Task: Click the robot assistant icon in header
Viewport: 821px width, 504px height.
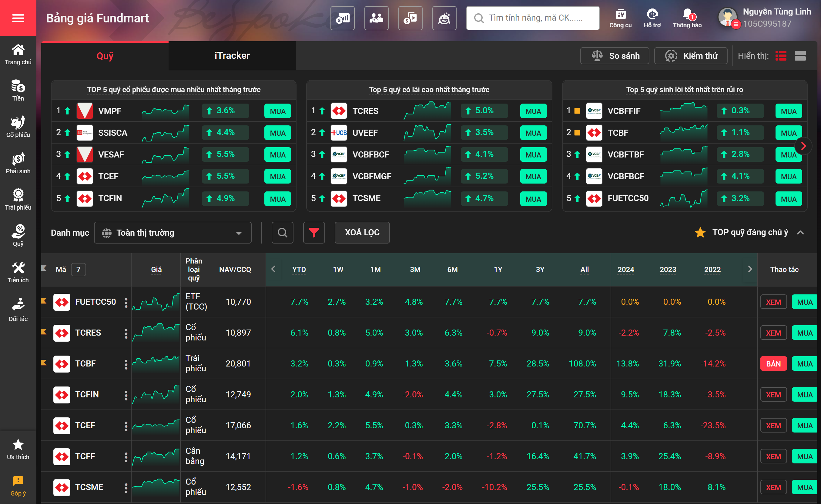Action: (444, 18)
